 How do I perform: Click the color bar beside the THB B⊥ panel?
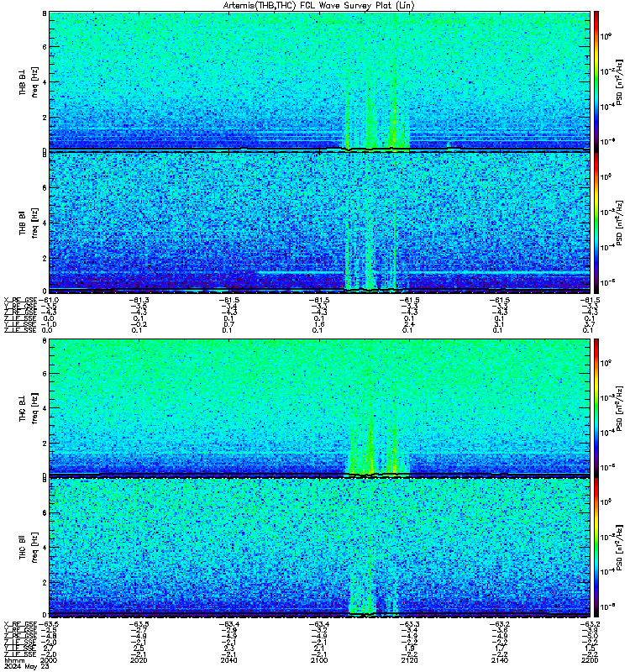tap(596, 81)
